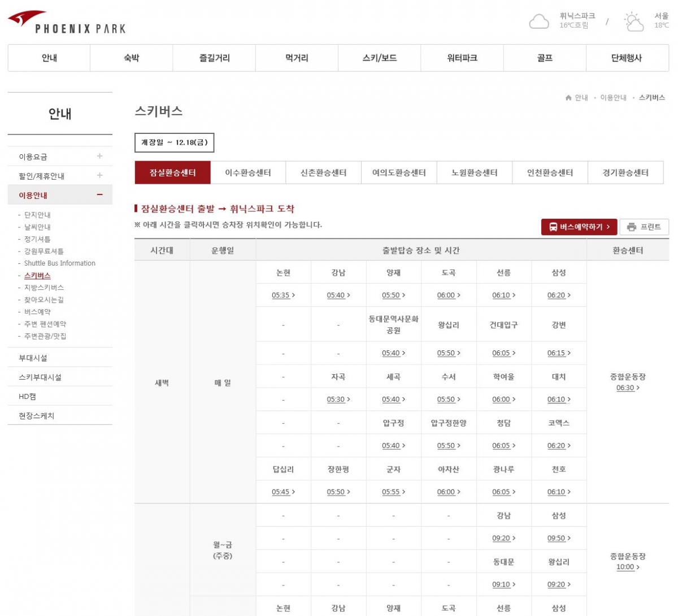
Task: Open 강원무료셔틀 in the sidebar
Action: (x=44, y=251)
